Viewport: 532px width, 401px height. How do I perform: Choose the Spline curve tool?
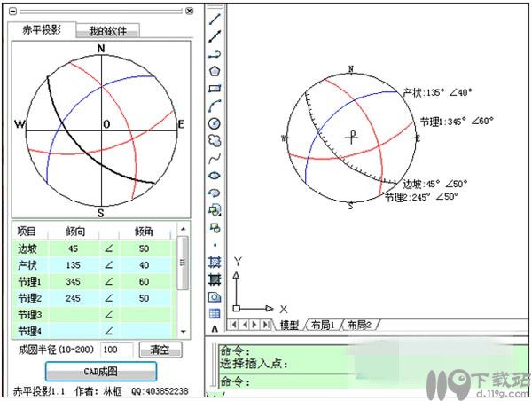pyautogui.click(x=214, y=158)
